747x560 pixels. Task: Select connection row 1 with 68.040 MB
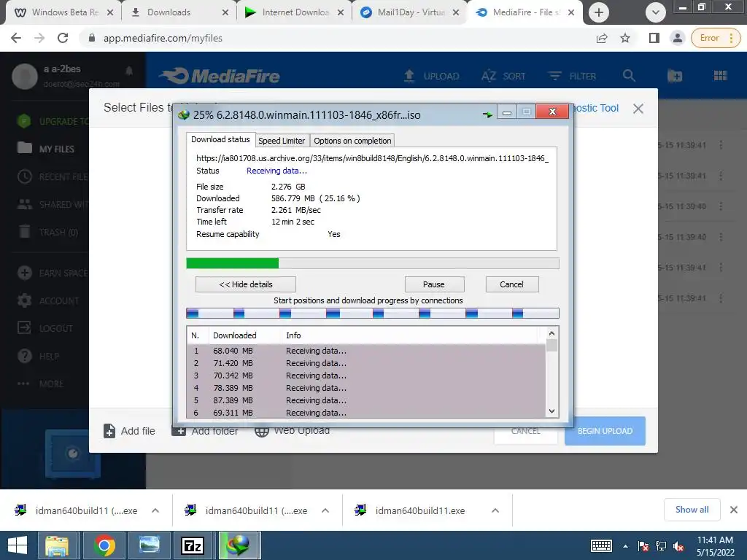366,351
